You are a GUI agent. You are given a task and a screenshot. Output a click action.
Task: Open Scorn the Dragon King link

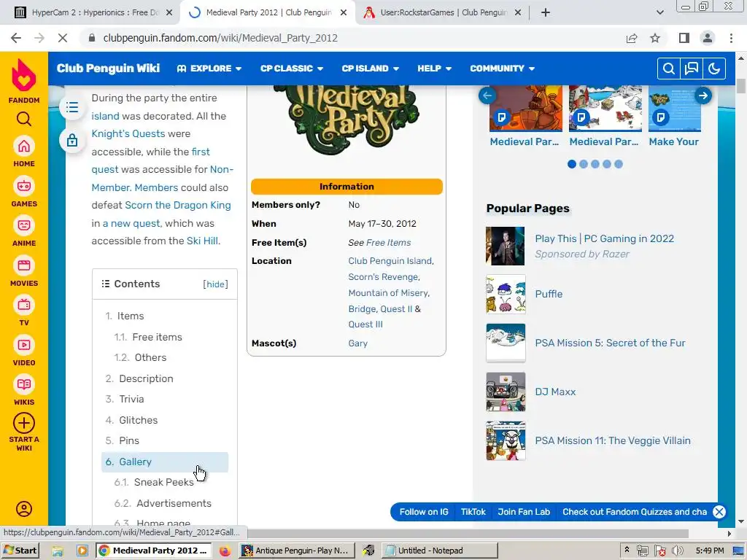tap(178, 205)
